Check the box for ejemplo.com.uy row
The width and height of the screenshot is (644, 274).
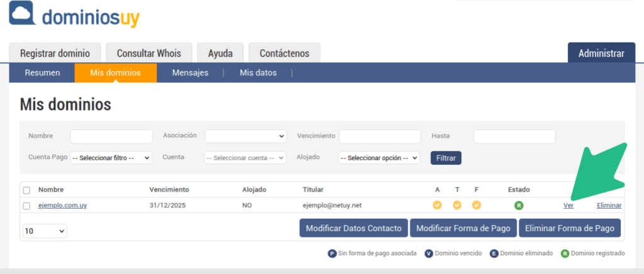pos(26,205)
